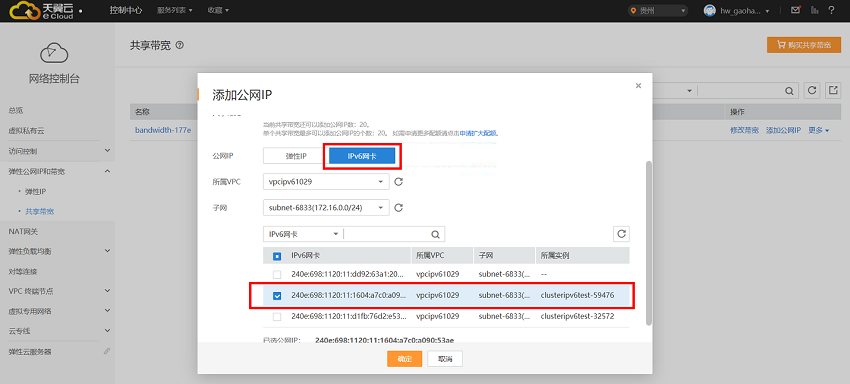Click the 240e:698:1120:11:d1fb:76d2 address cell

click(x=349, y=316)
